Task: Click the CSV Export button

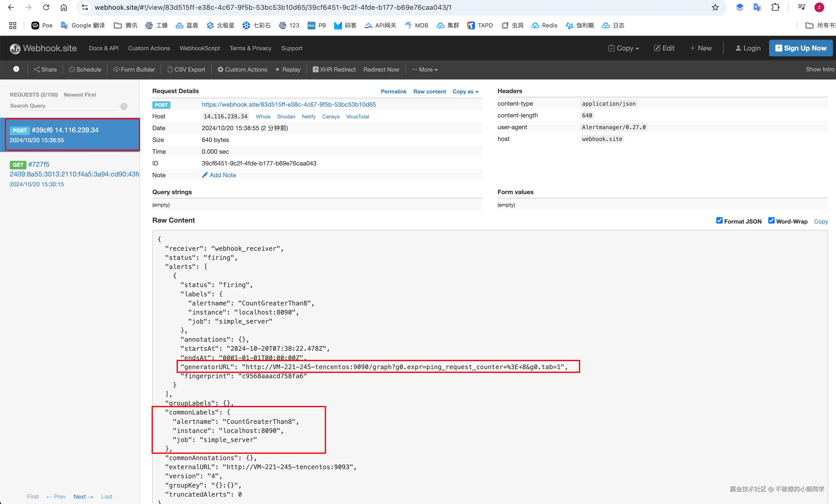Action: [x=186, y=70]
